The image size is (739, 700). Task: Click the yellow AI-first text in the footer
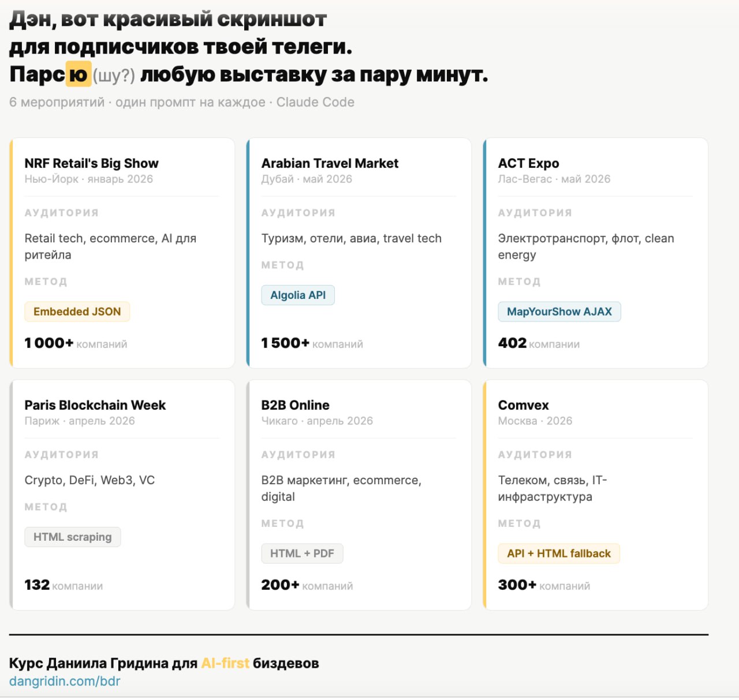225,663
